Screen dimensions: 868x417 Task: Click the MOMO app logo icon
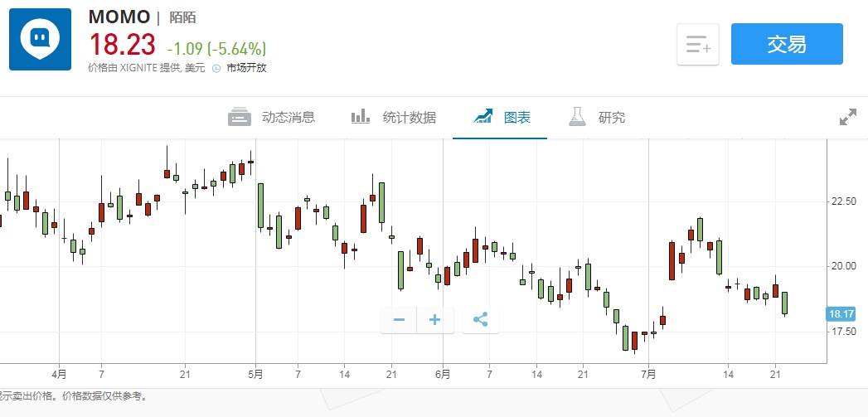pos(40,39)
